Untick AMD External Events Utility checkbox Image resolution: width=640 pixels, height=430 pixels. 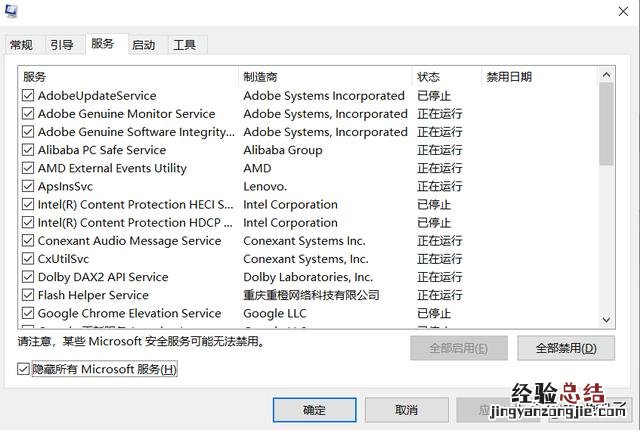pyautogui.click(x=28, y=168)
